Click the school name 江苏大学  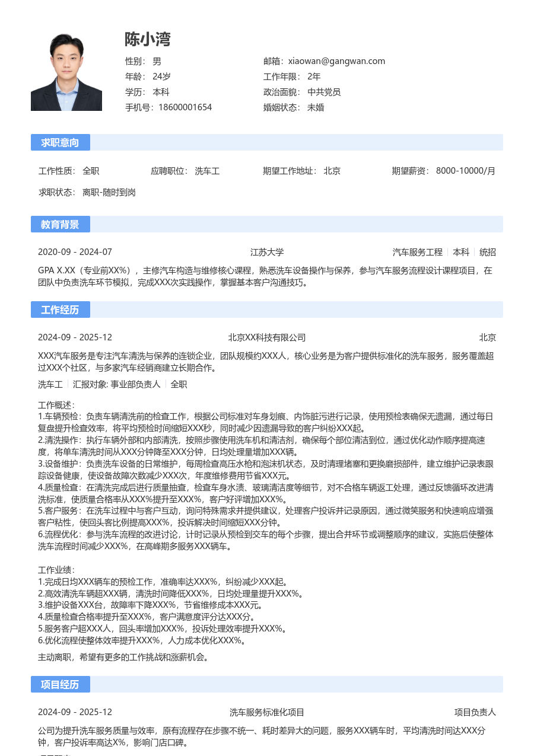click(x=267, y=252)
